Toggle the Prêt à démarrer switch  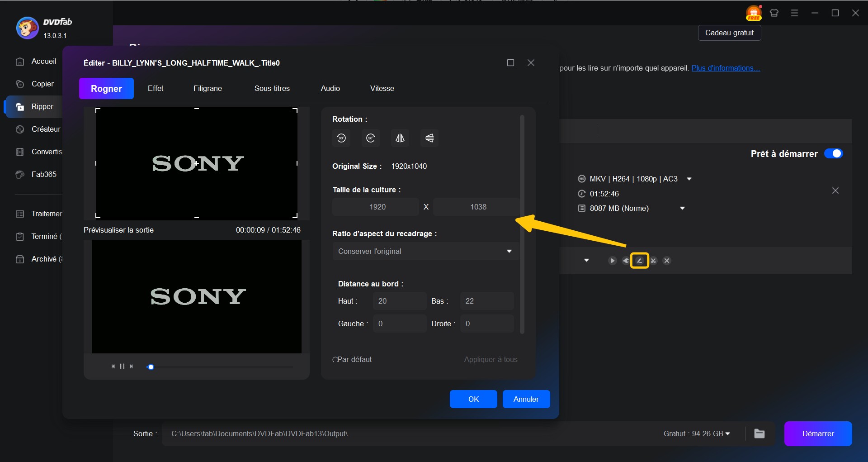833,153
